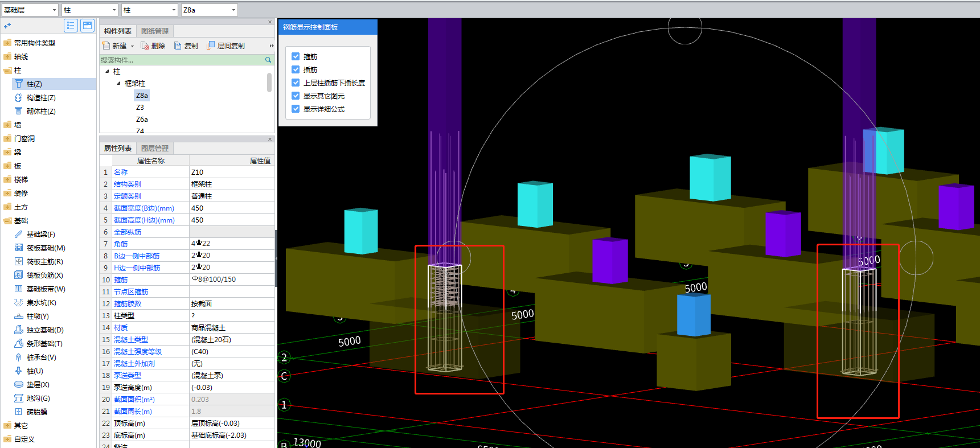Choose the 桩承台(V) pile cap icon

tap(19, 357)
